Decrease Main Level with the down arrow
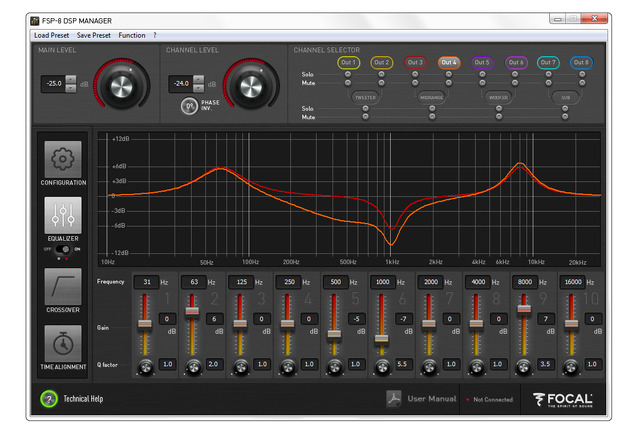This screenshot has height=426, width=640. [x=71, y=88]
